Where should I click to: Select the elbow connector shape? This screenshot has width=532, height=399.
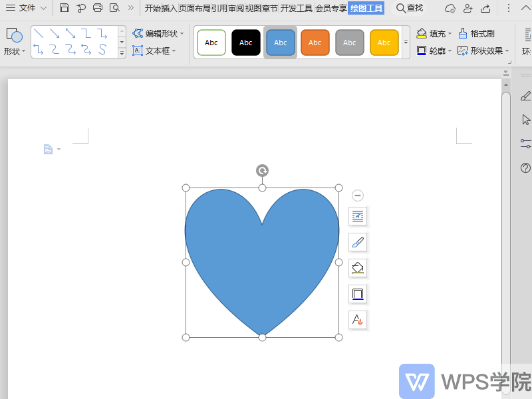(x=86, y=33)
